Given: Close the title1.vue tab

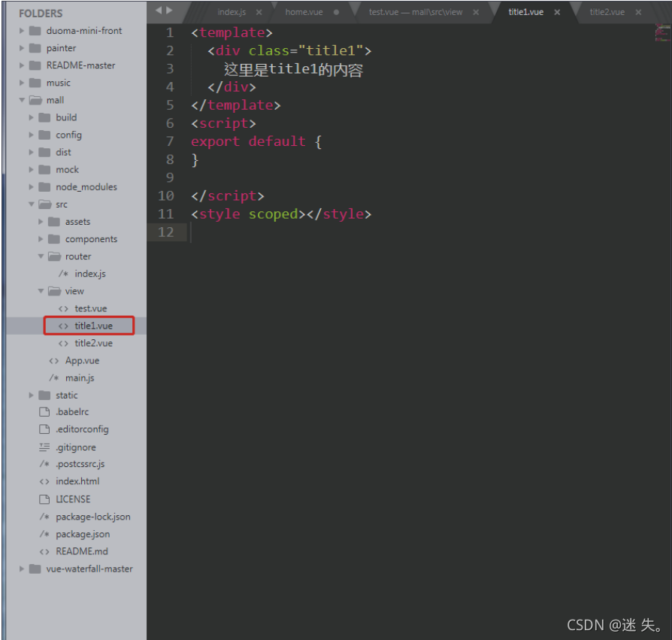Looking at the screenshot, I should click(x=557, y=13).
